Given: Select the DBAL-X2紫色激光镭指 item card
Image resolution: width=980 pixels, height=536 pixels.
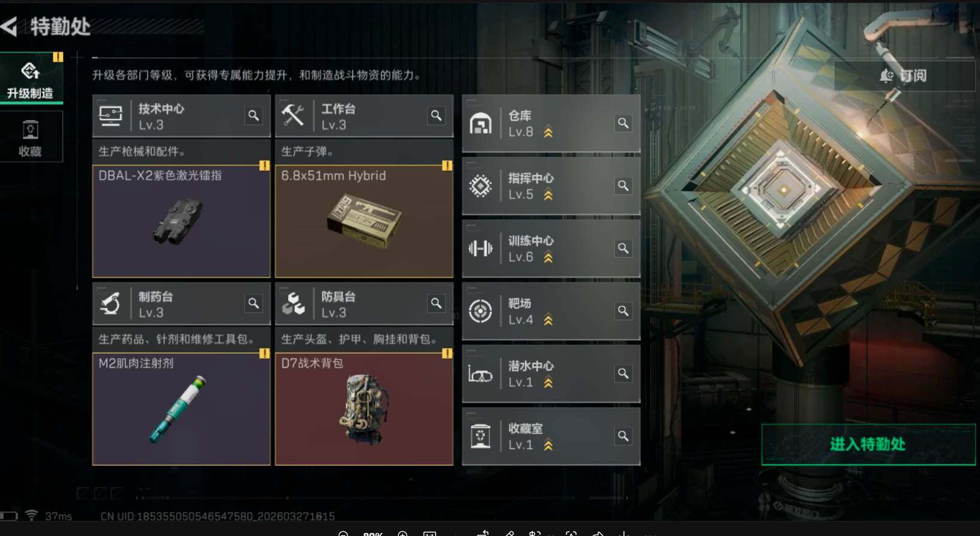Looking at the screenshot, I should point(182,221).
